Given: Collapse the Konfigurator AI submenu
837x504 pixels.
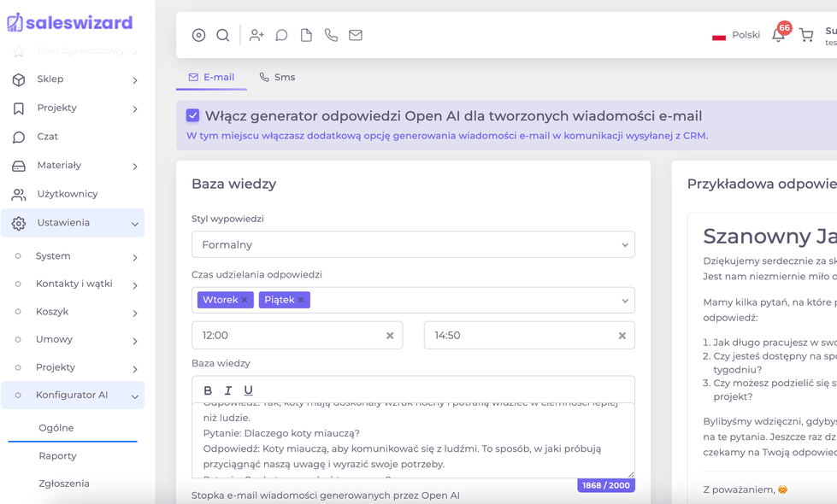Looking at the screenshot, I should [135, 397].
